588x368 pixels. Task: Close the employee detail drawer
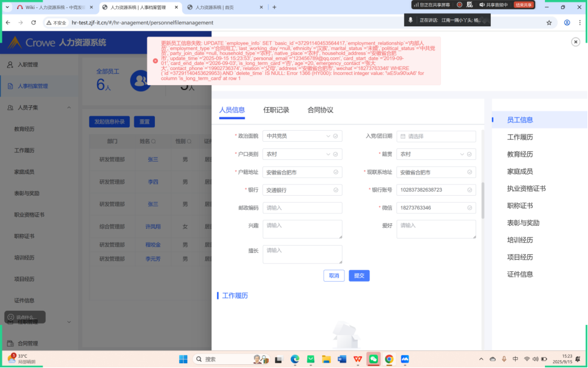click(x=576, y=42)
